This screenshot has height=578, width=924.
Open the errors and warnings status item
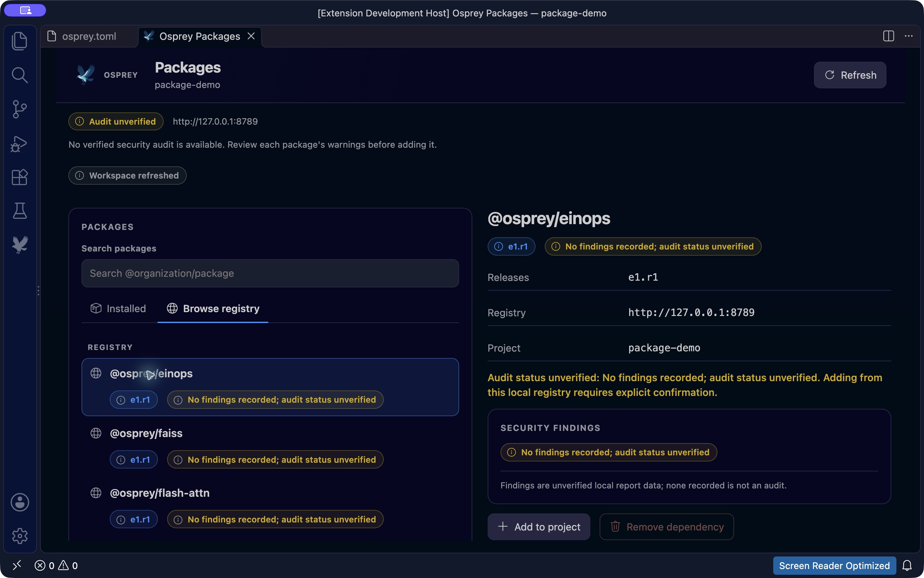[56, 565]
